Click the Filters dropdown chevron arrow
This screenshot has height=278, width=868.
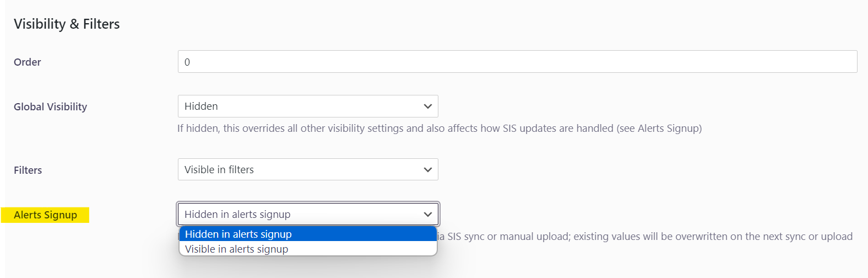(x=427, y=170)
